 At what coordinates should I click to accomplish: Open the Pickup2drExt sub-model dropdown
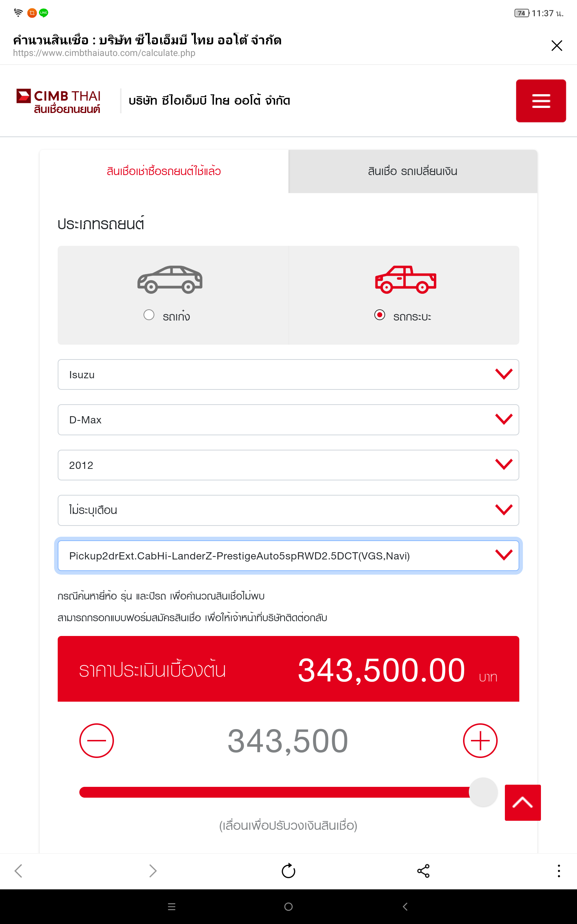point(288,555)
